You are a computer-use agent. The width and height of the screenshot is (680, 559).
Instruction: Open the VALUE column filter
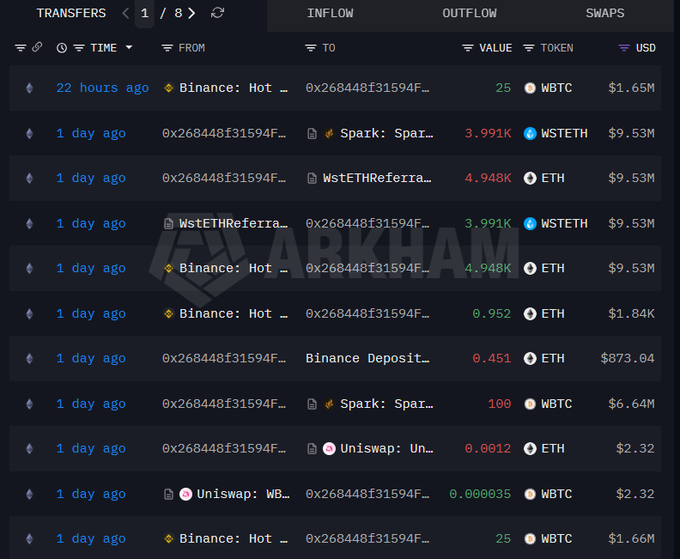point(468,48)
